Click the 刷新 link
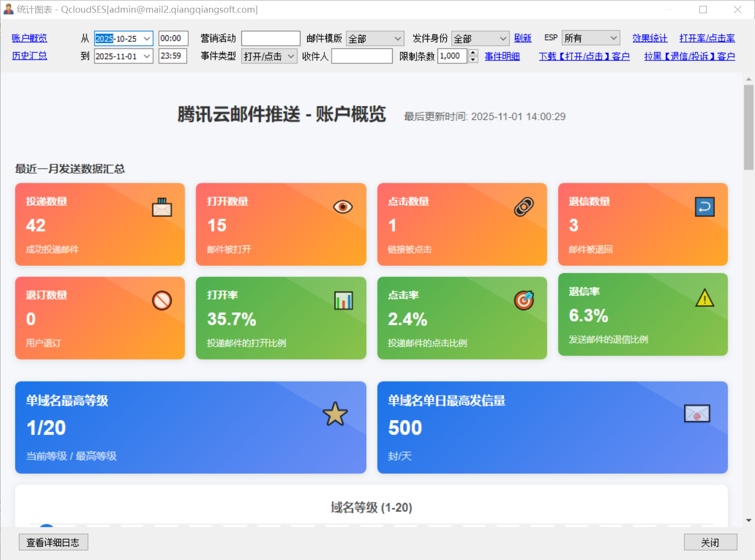This screenshot has width=755, height=560. pyautogui.click(x=522, y=38)
